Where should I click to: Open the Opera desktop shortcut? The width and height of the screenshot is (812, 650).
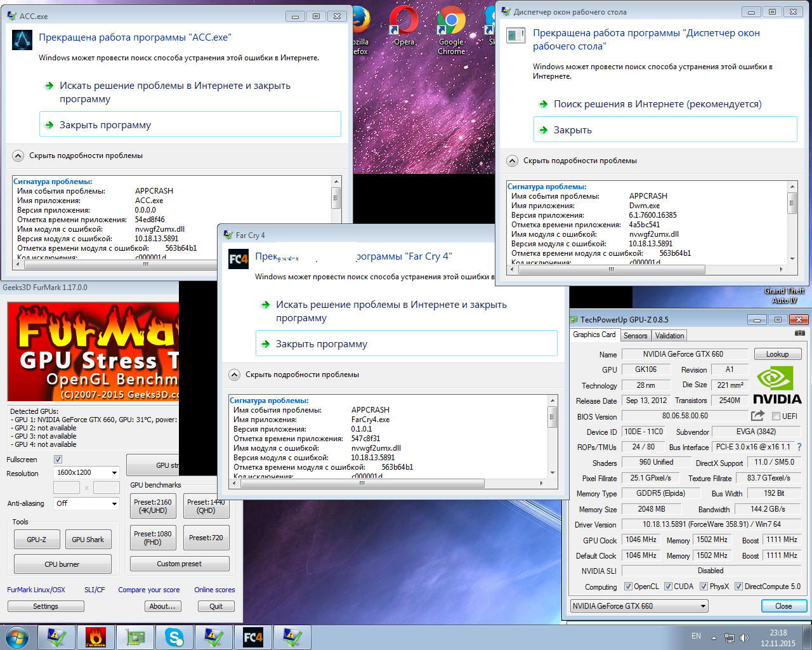point(403,25)
